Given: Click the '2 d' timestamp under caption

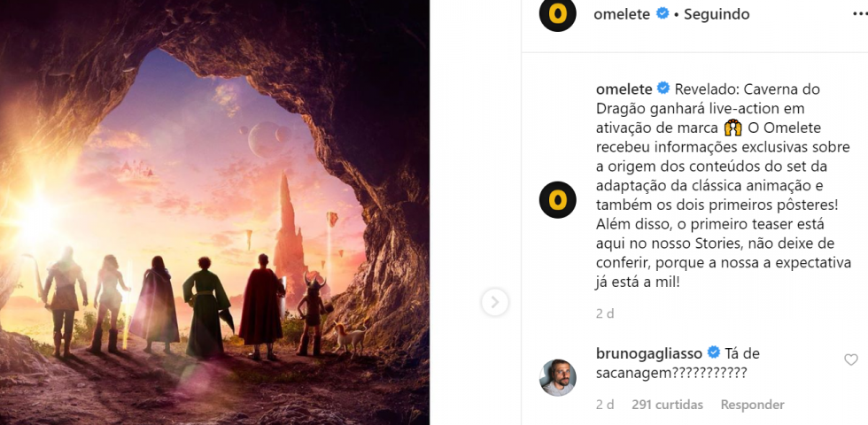Looking at the screenshot, I should (605, 313).
